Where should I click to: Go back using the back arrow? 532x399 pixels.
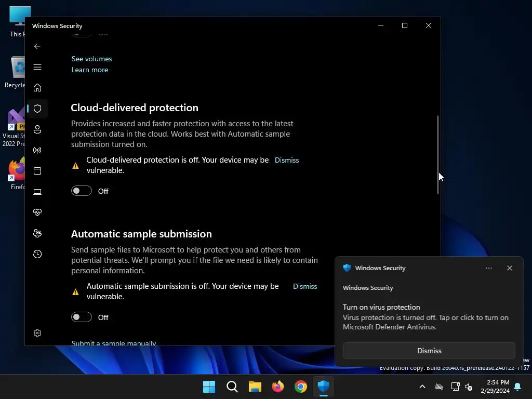point(37,46)
